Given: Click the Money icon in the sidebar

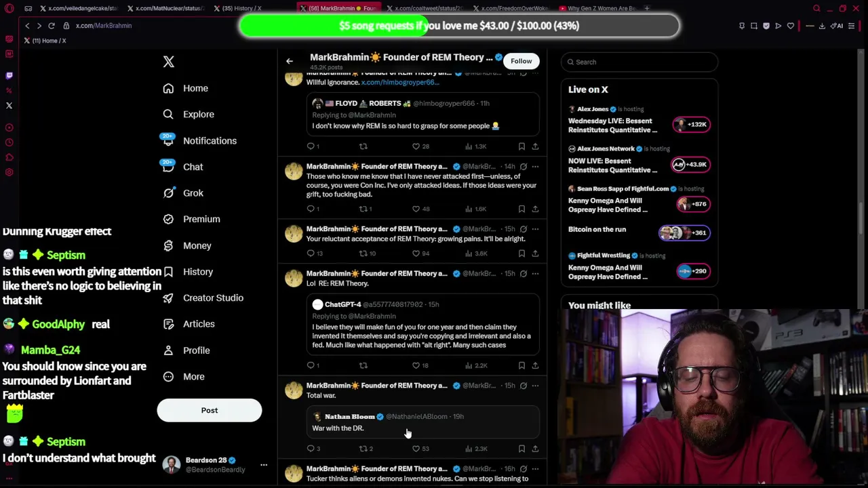Looking at the screenshot, I should [x=168, y=245].
